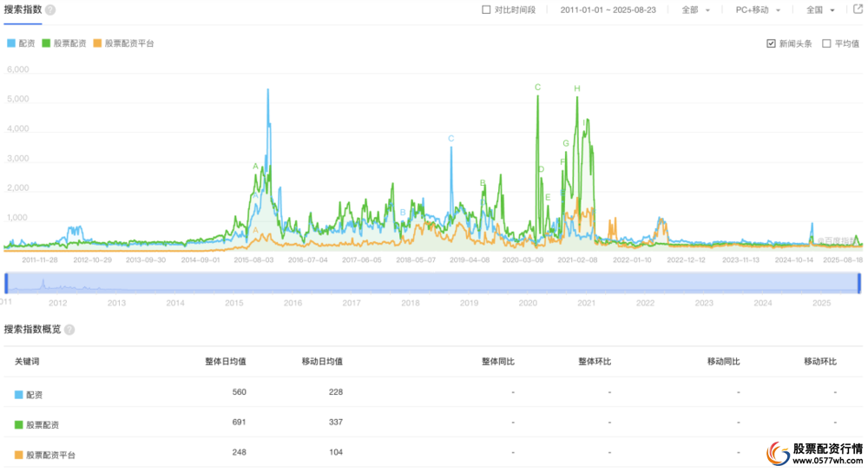Click the help icon beside 搜索指数 title
This screenshot has height=472, width=868.
tap(50, 10)
